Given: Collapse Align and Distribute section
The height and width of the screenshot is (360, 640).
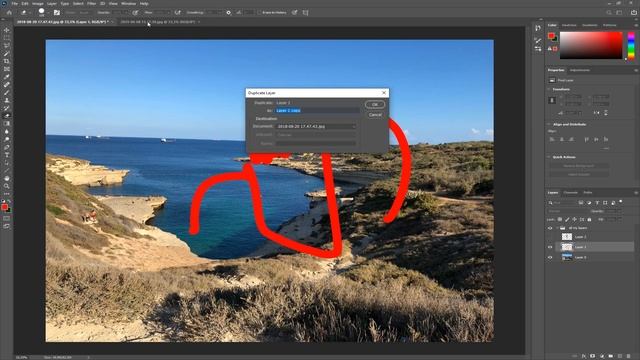Looking at the screenshot, I should 549,124.
